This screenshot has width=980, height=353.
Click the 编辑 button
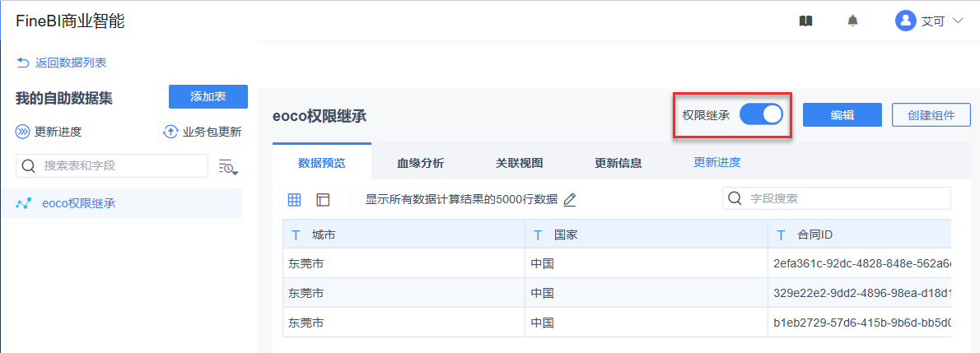coord(842,115)
